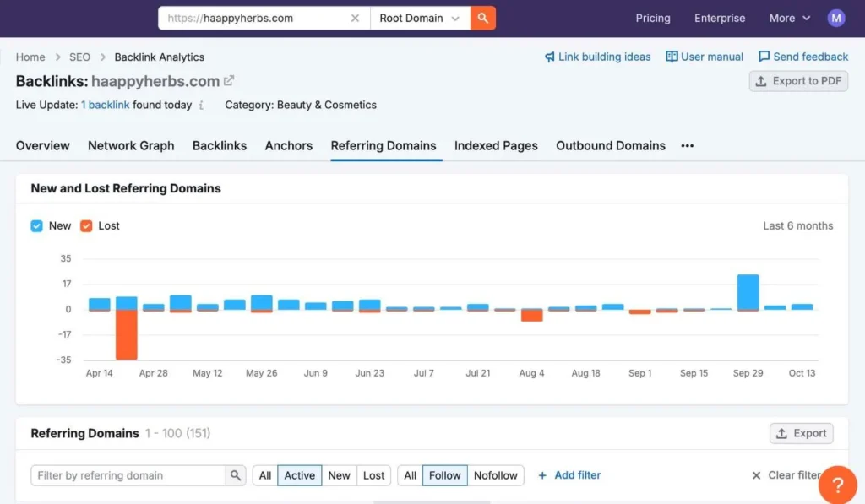The image size is (865, 504).
Task: Uncheck the New checkbox in chart legend
Action: pyautogui.click(x=37, y=225)
